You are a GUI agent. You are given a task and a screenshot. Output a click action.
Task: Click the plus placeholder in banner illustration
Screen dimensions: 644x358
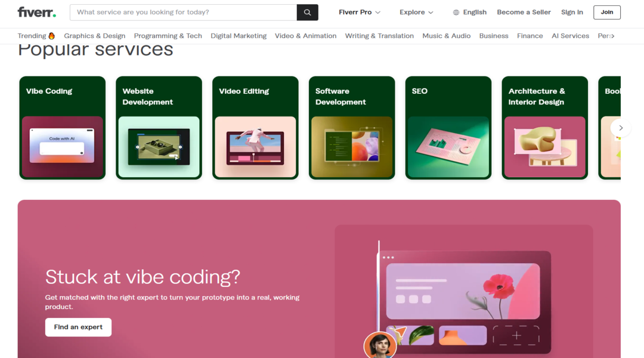(x=516, y=336)
